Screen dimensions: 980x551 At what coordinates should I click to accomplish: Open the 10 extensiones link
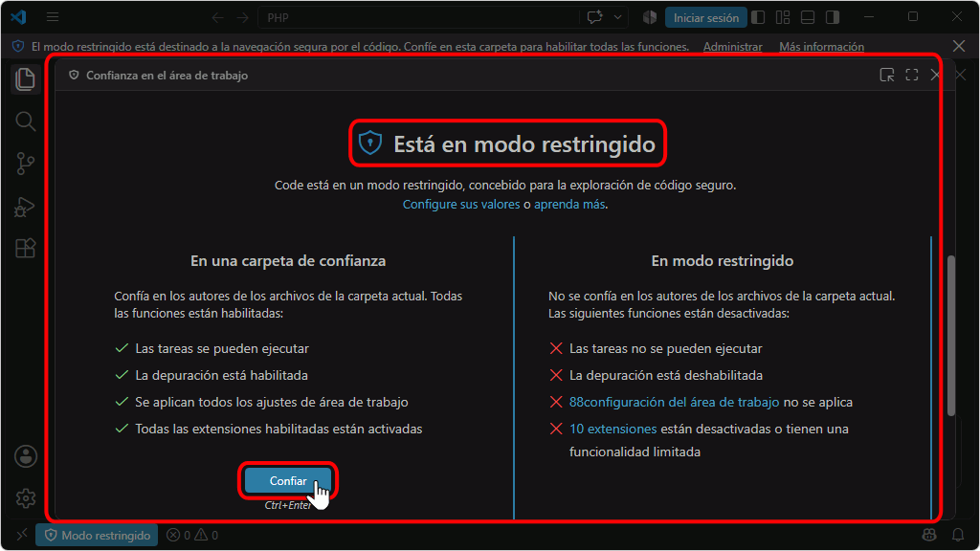tap(613, 430)
